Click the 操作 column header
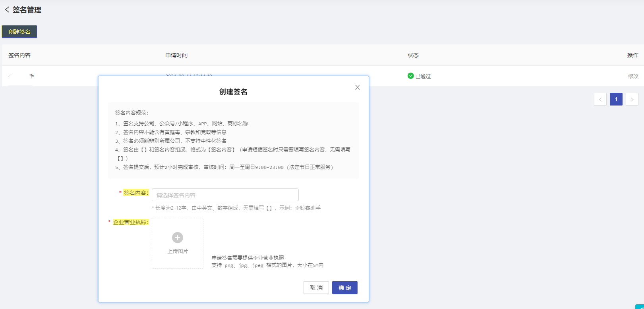The image size is (644, 309). point(633,55)
